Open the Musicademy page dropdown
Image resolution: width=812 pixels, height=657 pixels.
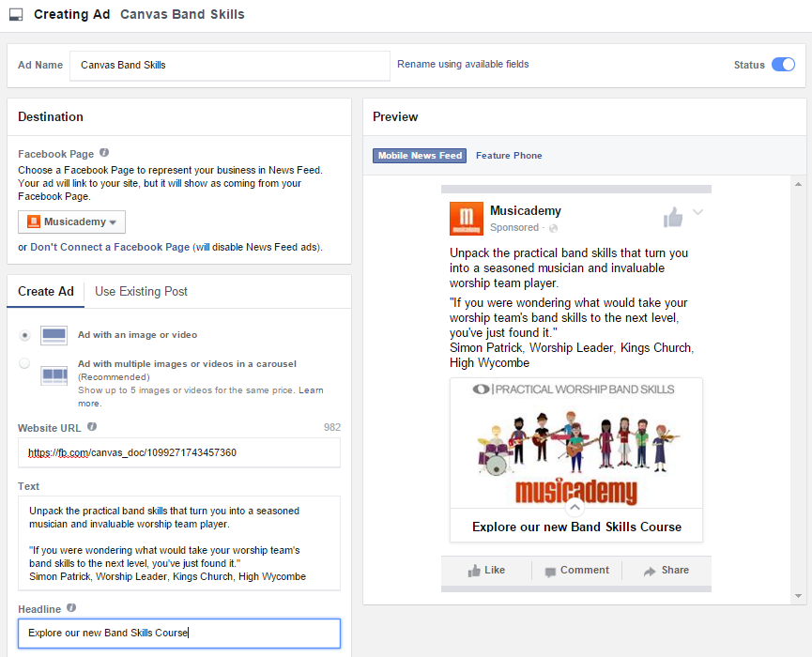71,222
